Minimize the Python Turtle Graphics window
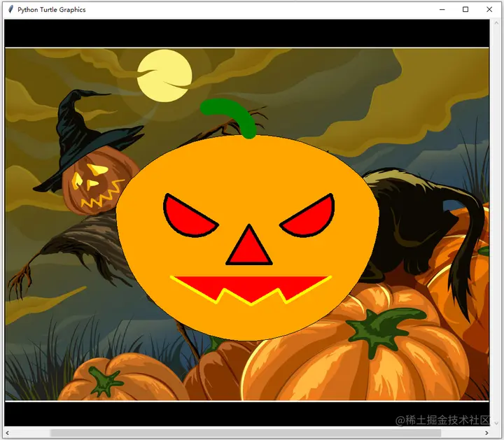The image size is (504, 440). [442, 9]
